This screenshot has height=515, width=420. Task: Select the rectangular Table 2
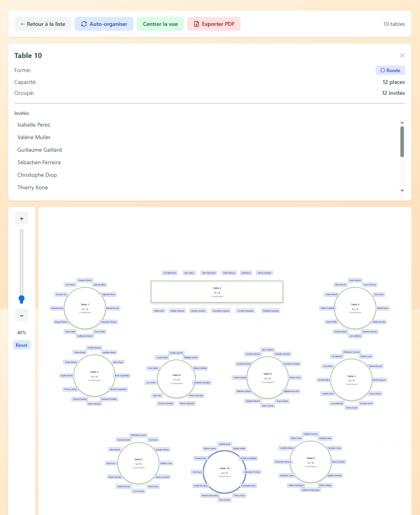tap(217, 292)
